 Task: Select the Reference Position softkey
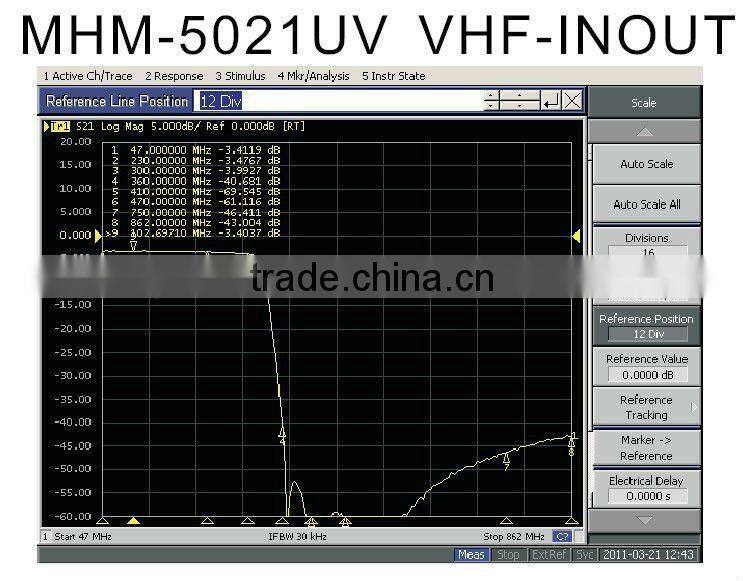[x=646, y=326]
